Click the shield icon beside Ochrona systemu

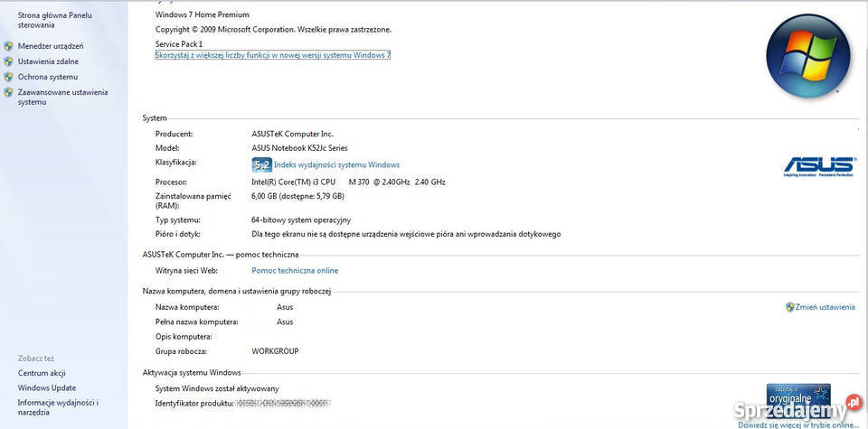click(x=8, y=77)
